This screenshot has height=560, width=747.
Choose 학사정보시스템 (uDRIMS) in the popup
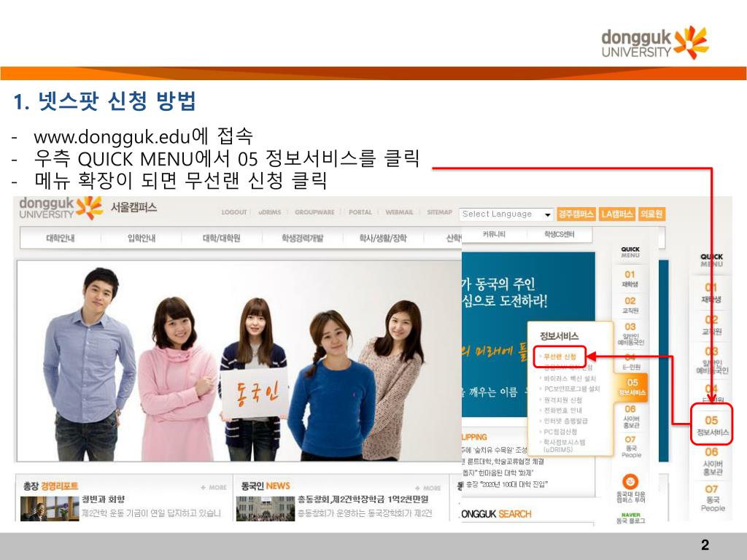(x=564, y=446)
